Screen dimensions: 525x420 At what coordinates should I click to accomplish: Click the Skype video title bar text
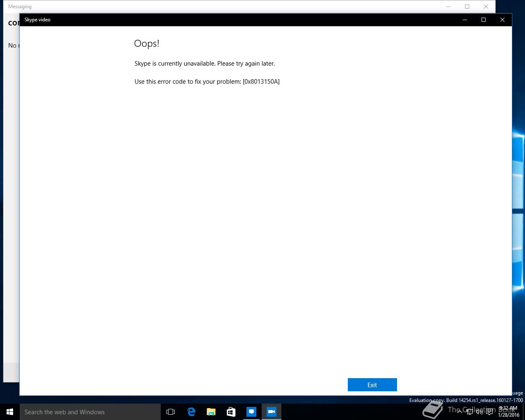click(x=37, y=20)
